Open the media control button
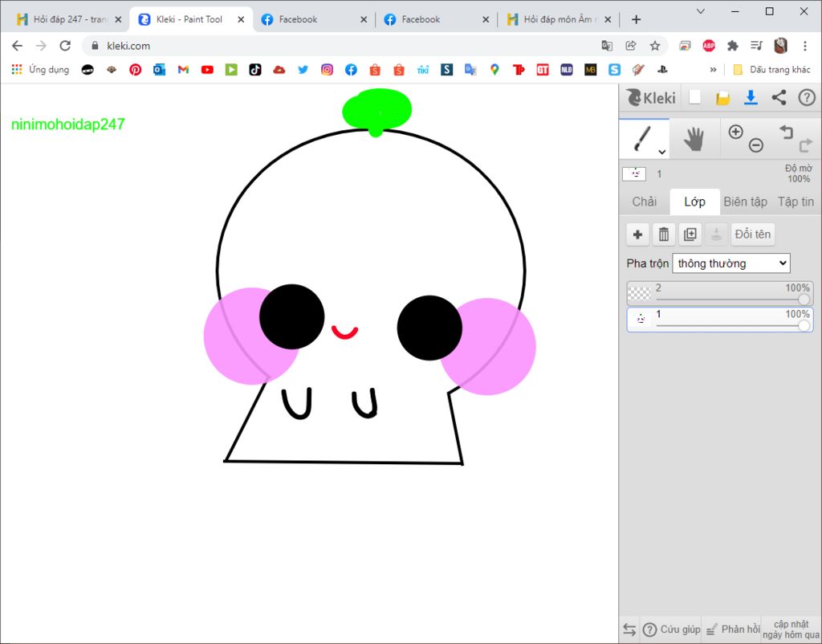 tap(756, 46)
